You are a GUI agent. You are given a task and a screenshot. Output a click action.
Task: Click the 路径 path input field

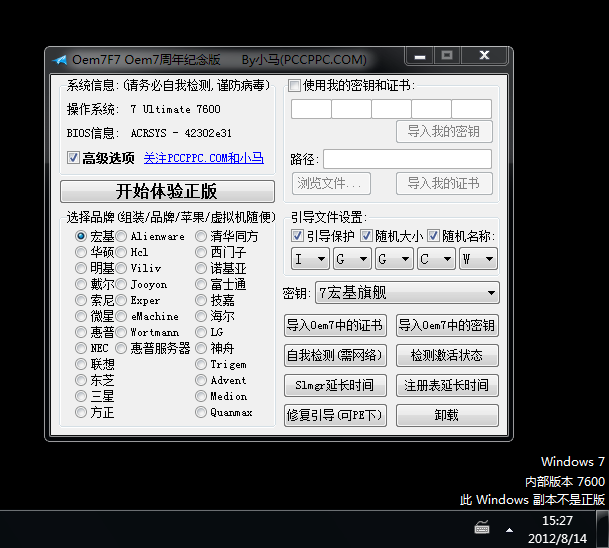(407, 159)
